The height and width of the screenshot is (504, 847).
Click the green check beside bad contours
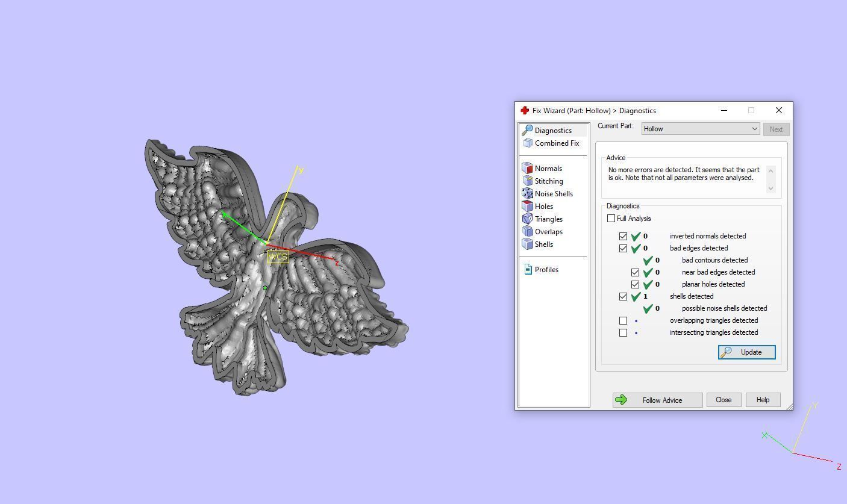pos(648,260)
